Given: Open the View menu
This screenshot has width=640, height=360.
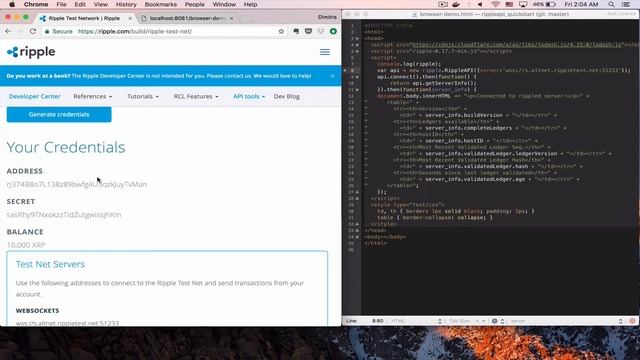Looking at the screenshot, I should [100, 4].
